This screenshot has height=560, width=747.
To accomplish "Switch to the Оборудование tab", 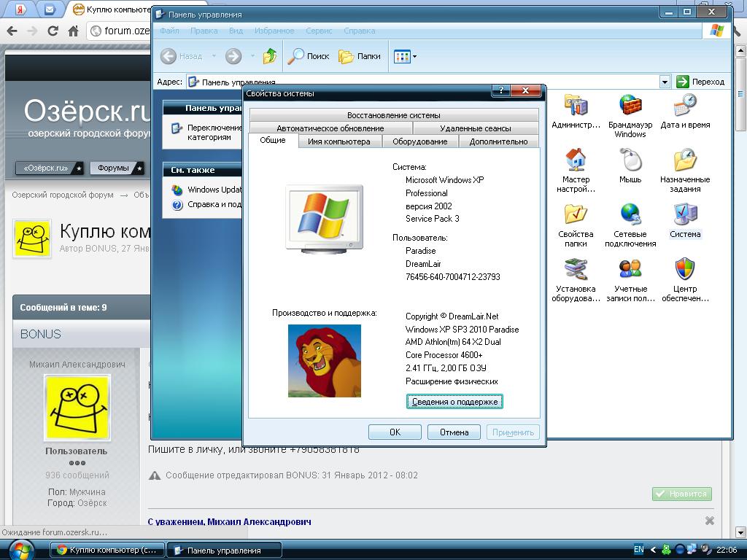I will click(x=419, y=141).
